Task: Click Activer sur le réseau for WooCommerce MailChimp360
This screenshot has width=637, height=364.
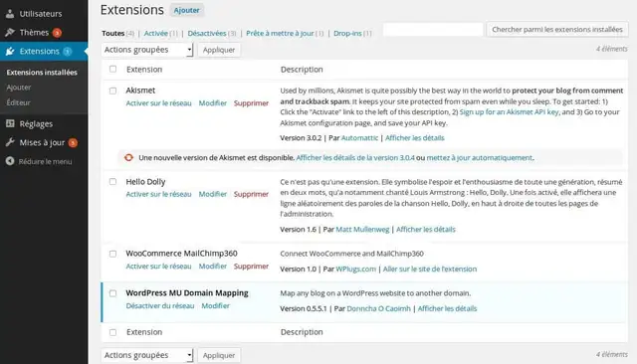Action: pos(158,267)
